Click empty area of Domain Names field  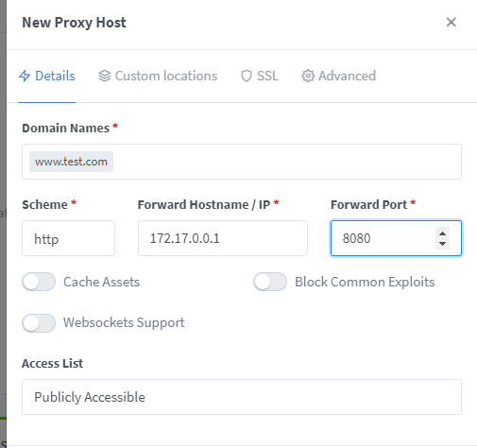[x=286, y=162]
